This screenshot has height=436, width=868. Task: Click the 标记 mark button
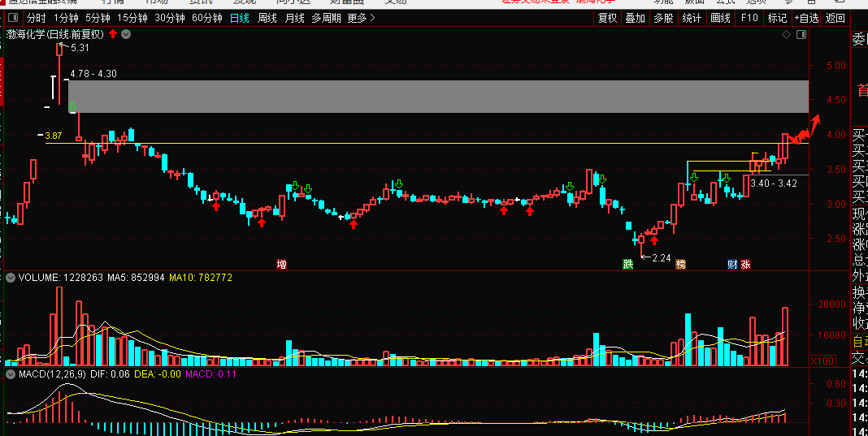[x=777, y=18]
